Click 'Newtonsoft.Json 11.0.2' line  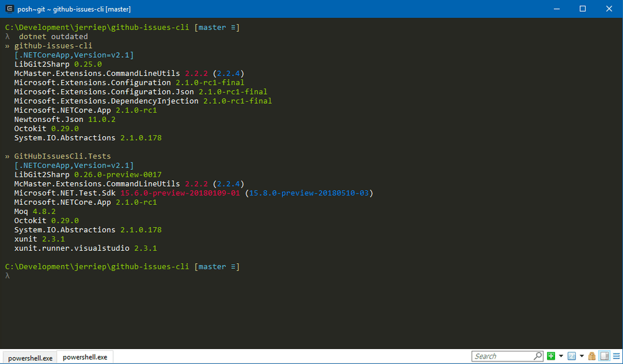[x=65, y=119]
